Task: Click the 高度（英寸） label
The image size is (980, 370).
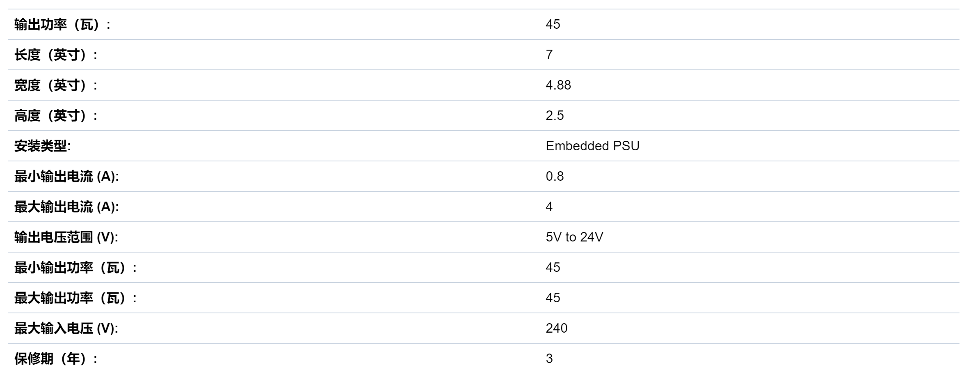Action: coord(56,116)
